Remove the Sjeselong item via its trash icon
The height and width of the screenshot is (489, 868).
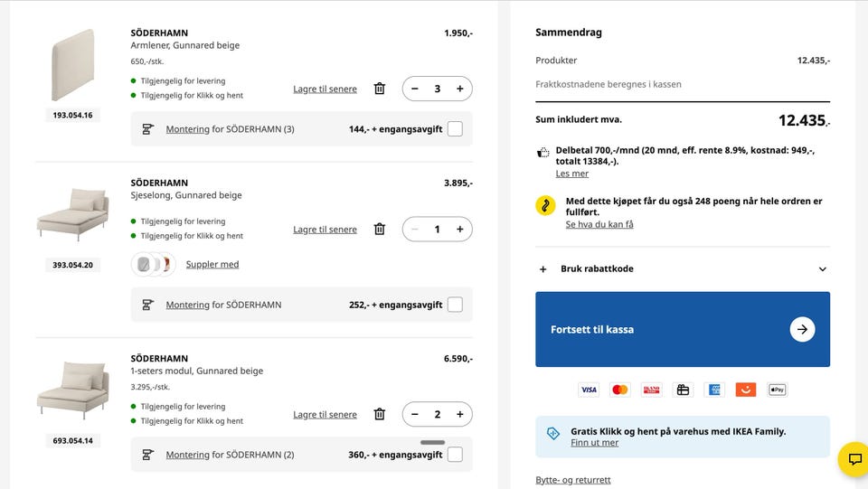coord(380,230)
